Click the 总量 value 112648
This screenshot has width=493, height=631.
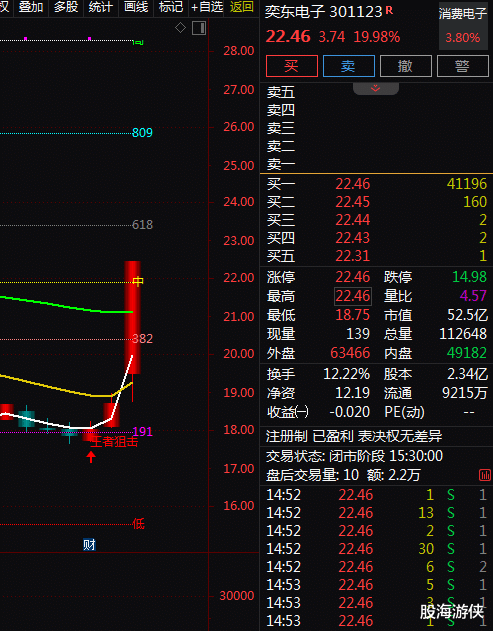463,334
